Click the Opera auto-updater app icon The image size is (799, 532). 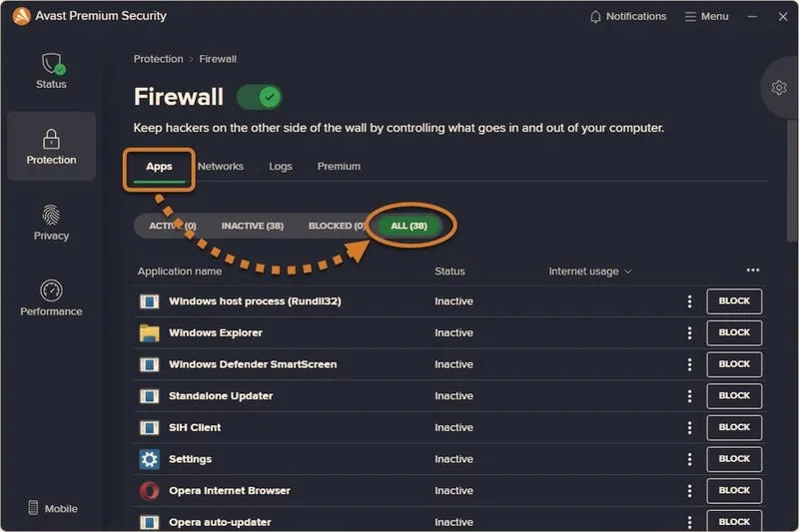(149, 522)
